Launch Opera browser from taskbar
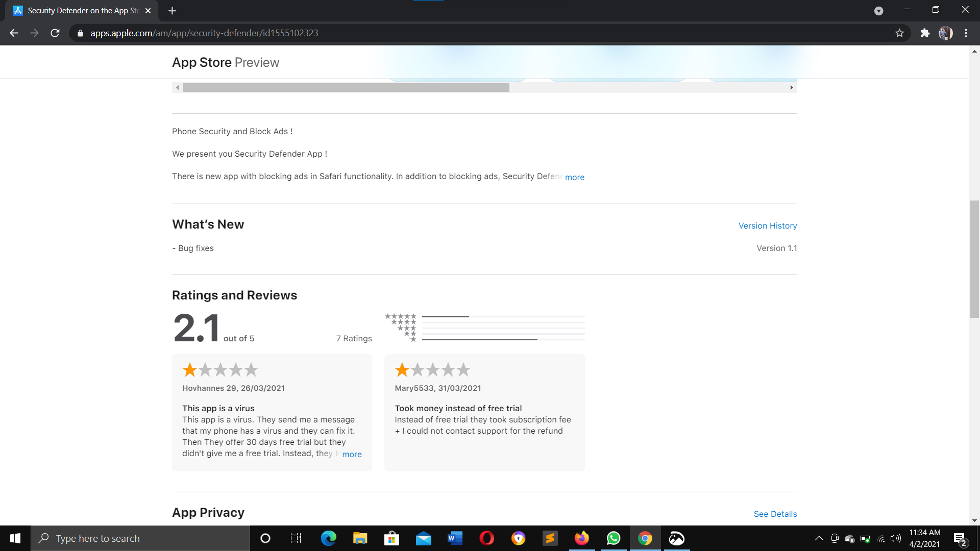The width and height of the screenshot is (980, 551). tap(486, 538)
